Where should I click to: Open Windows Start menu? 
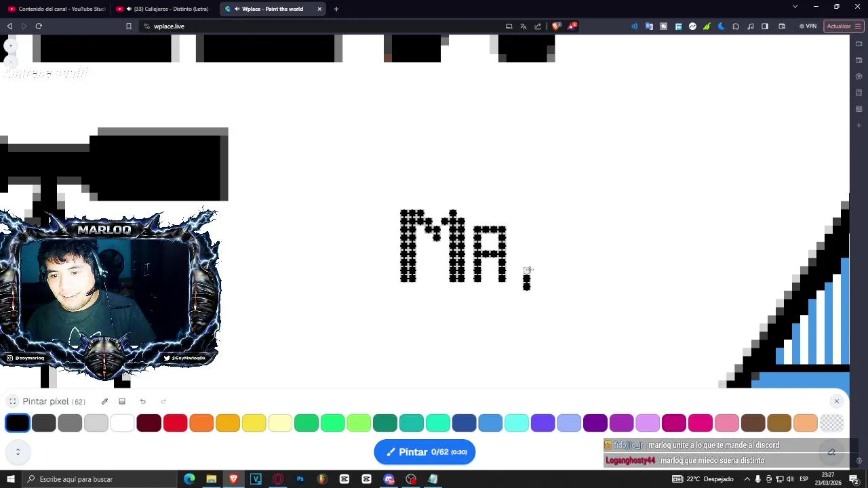tap(10, 479)
